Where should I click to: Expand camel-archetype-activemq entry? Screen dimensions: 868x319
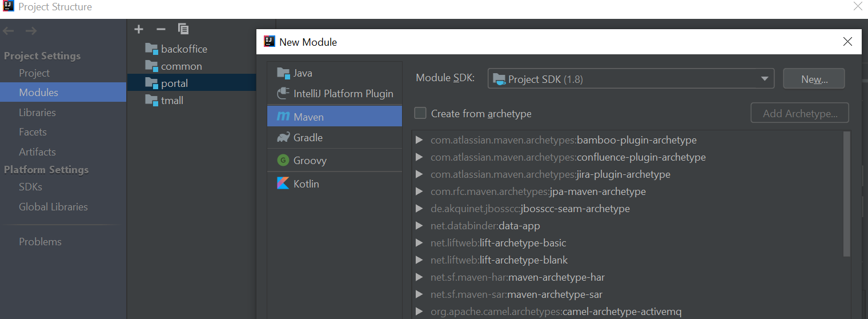click(x=419, y=312)
